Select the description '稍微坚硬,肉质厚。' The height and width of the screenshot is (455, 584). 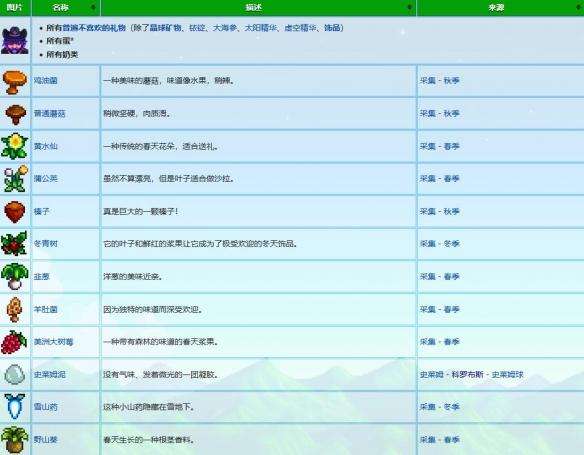pos(137,113)
